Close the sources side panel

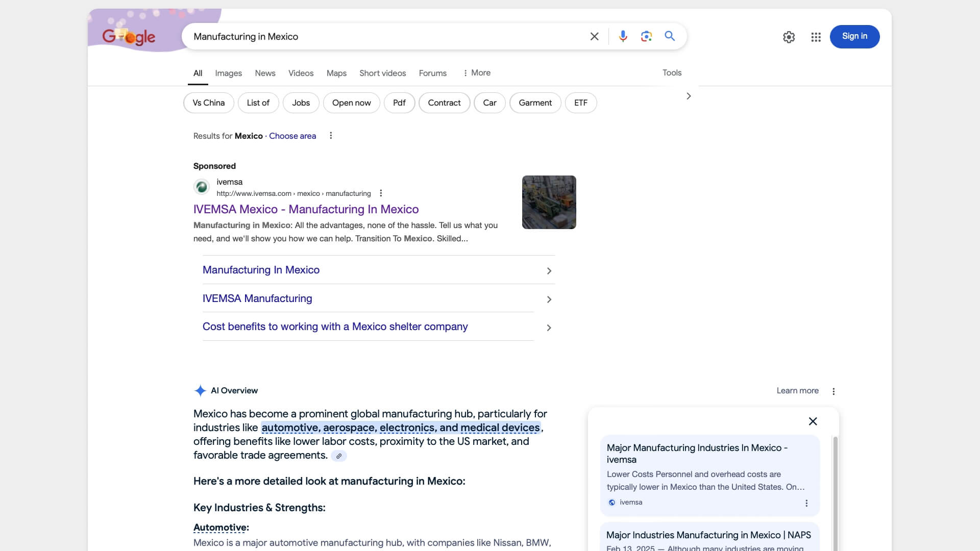pos(813,421)
